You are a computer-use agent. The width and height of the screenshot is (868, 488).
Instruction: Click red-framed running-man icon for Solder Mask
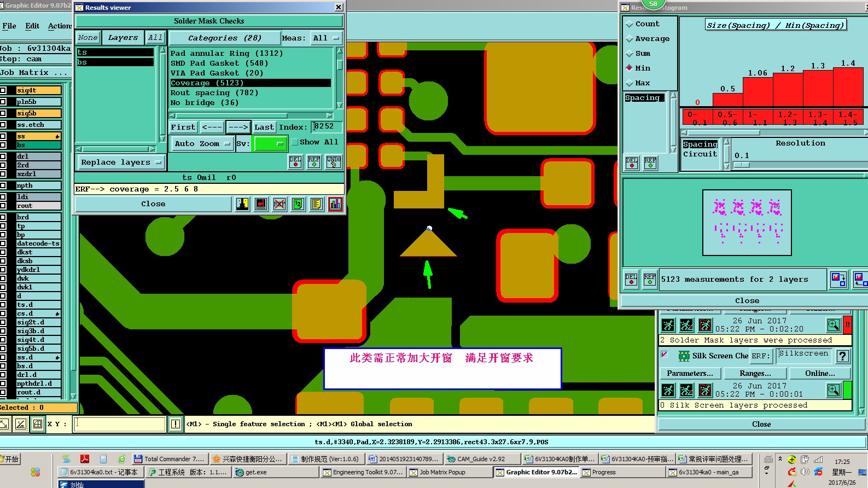705,325
